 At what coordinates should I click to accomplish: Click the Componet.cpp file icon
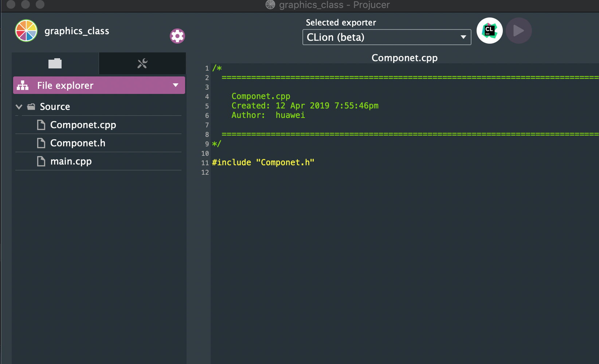pos(41,125)
